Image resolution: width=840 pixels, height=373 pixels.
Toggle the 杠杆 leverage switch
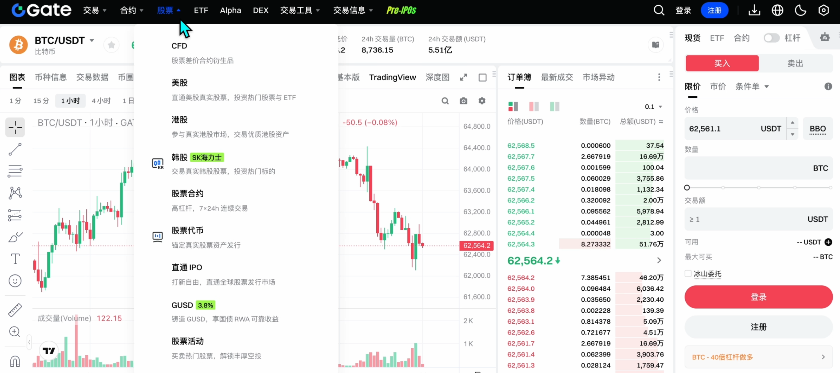pos(771,38)
